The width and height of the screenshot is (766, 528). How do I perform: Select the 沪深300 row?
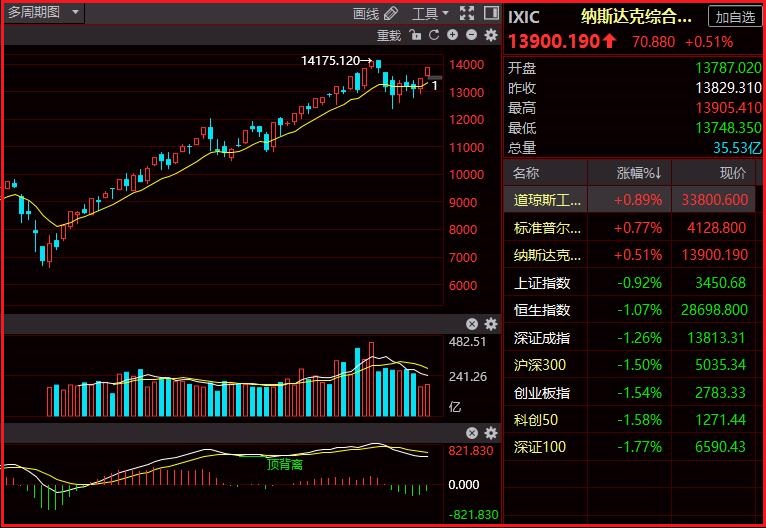click(x=630, y=365)
